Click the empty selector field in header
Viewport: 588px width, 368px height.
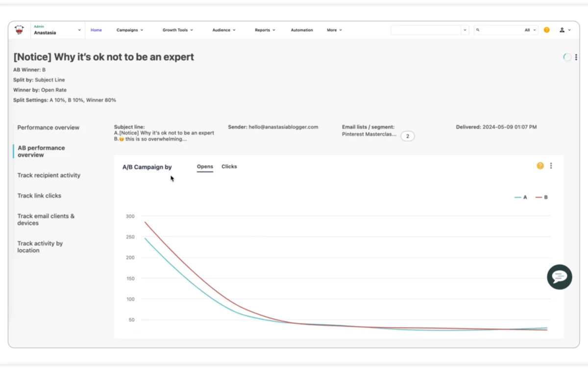(x=426, y=30)
